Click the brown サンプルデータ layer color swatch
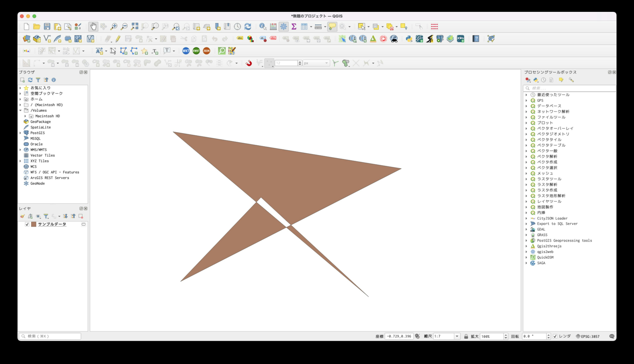This screenshot has height=364, width=634. pos(33,224)
